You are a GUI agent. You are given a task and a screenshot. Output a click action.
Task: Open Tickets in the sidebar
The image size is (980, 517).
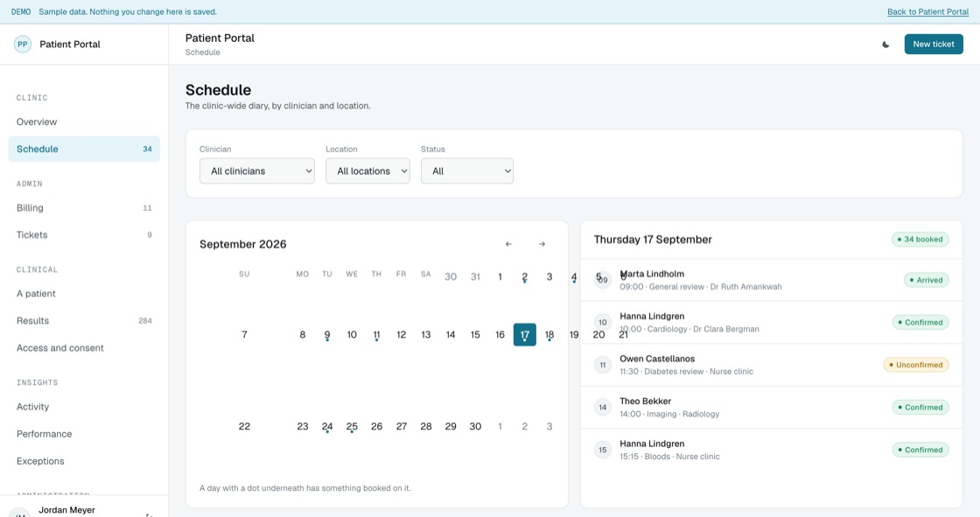click(84, 235)
